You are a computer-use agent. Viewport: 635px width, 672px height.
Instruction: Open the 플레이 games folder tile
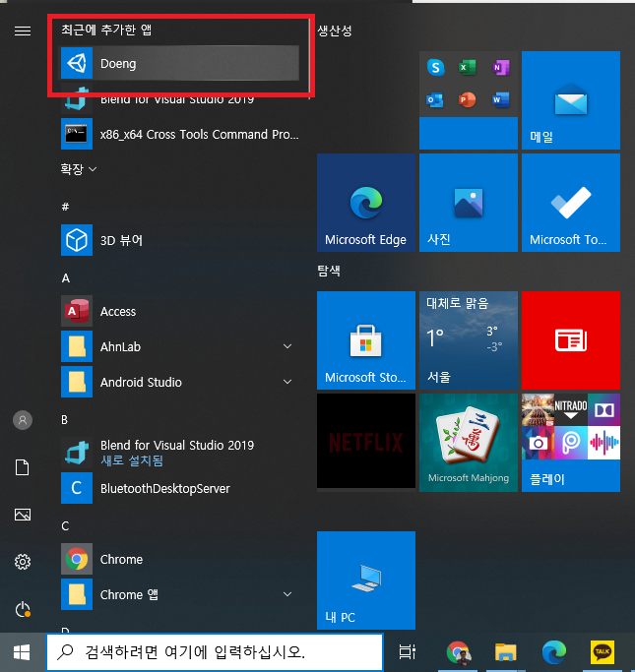click(571, 443)
